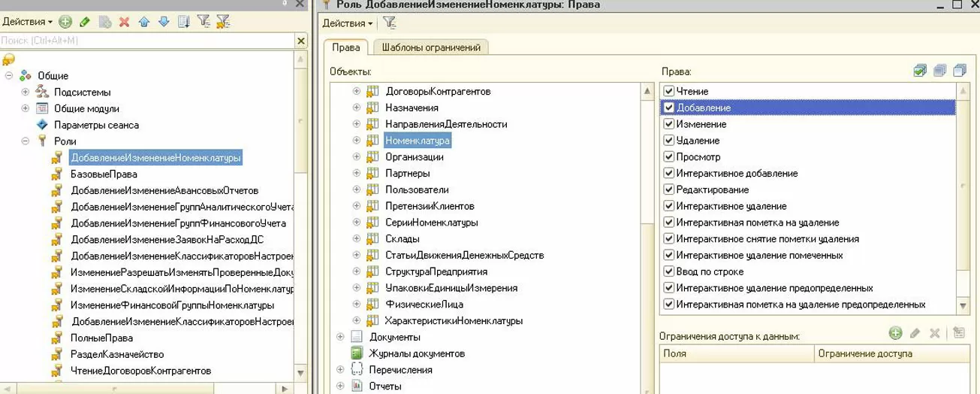
Task: Move item down with blue down arrow
Action: [164, 22]
